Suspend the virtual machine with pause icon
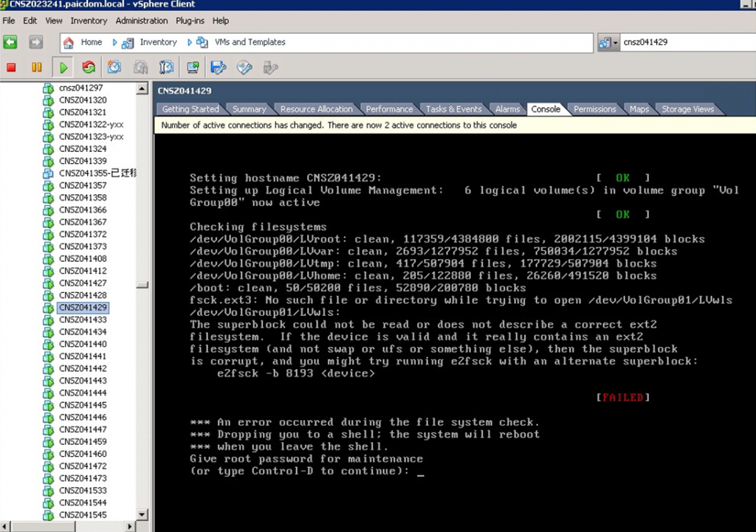The width and height of the screenshot is (756, 532). (x=37, y=67)
